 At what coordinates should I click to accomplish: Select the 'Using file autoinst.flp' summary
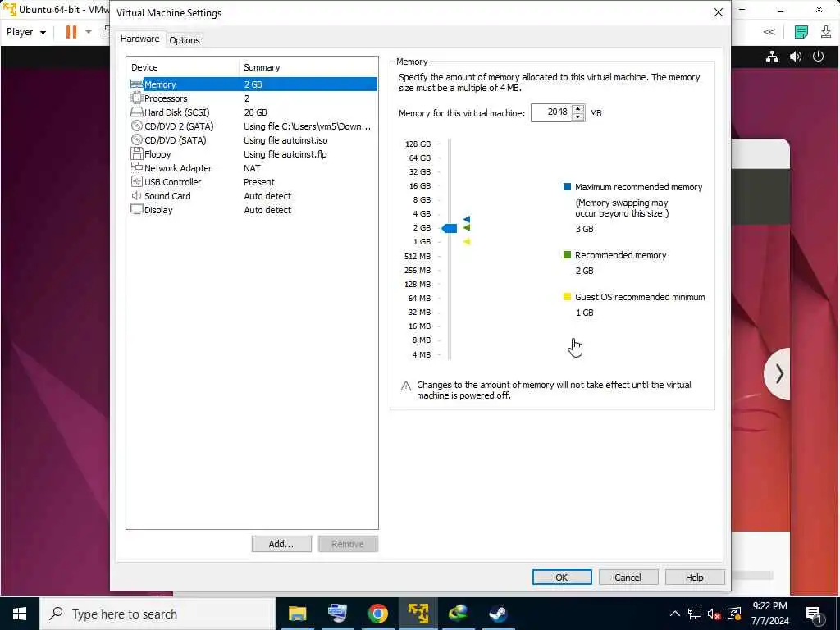tap(285, 153)
